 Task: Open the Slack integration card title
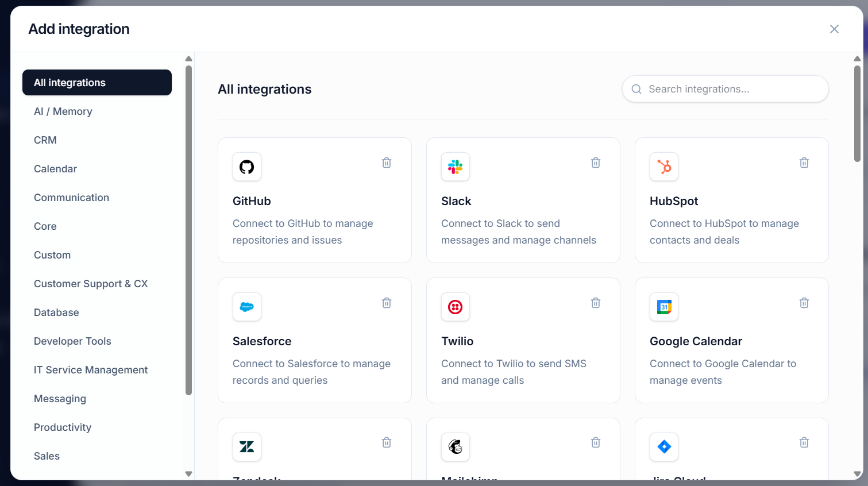456,201
